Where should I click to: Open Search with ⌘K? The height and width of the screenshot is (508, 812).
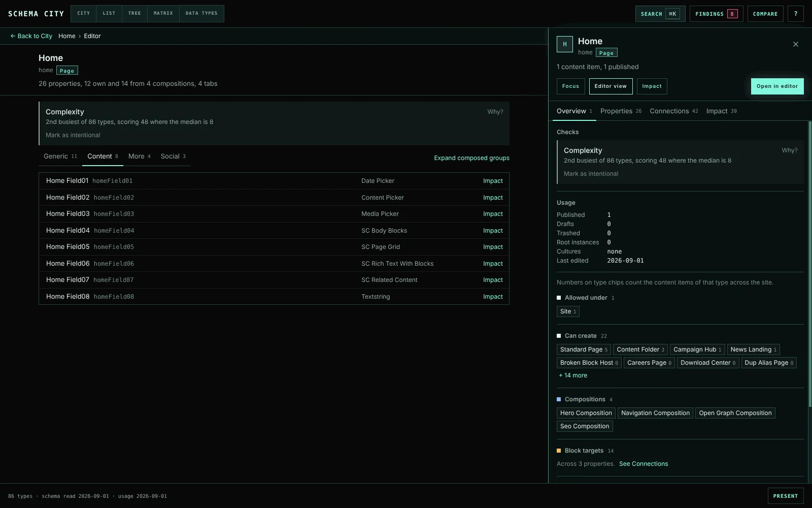point(660,14)
